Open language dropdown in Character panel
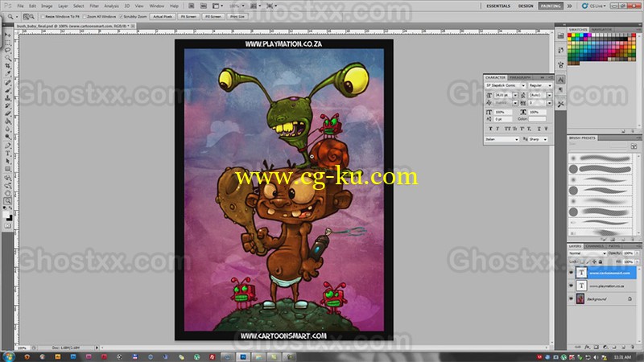The width and height of the screenshot is (644, 362). 502,139
